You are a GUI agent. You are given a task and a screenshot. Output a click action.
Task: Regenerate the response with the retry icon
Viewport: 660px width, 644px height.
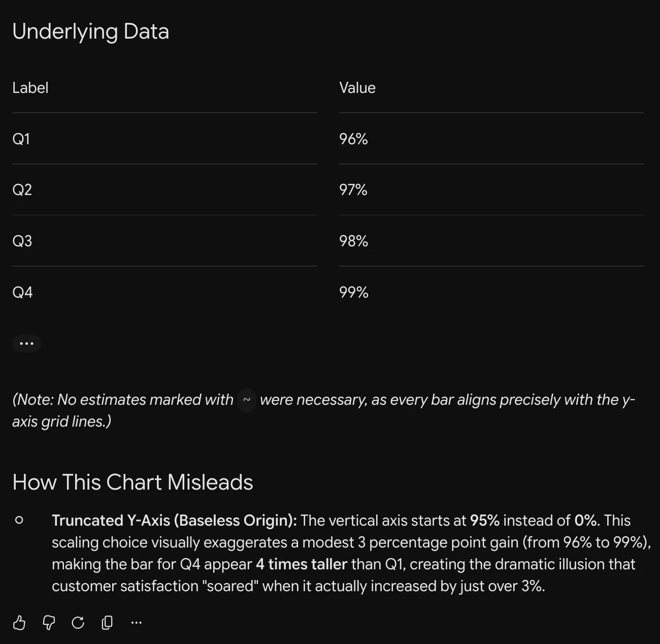click(x=78, y=622)
